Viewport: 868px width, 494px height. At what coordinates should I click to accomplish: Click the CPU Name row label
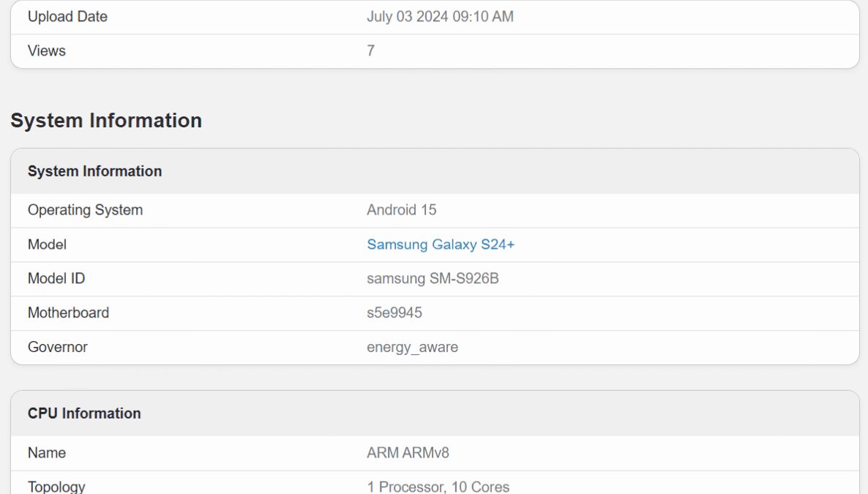[x=47, y=453]
